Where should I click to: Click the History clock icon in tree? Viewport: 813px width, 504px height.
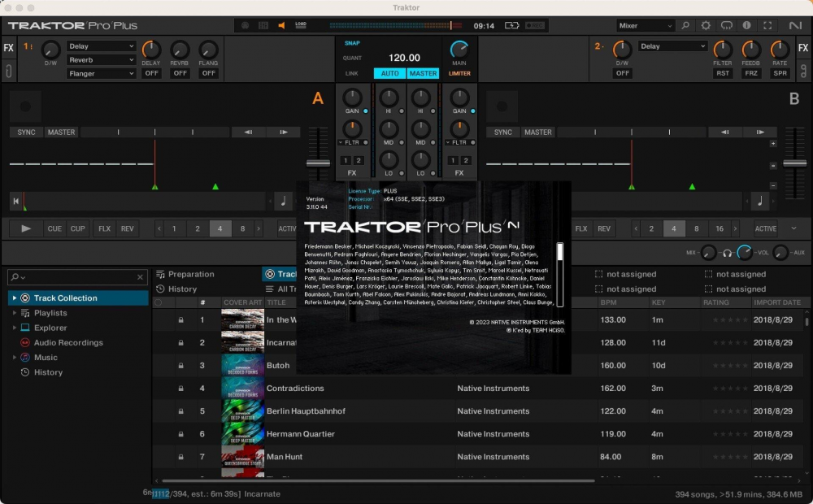click(25, 371)
